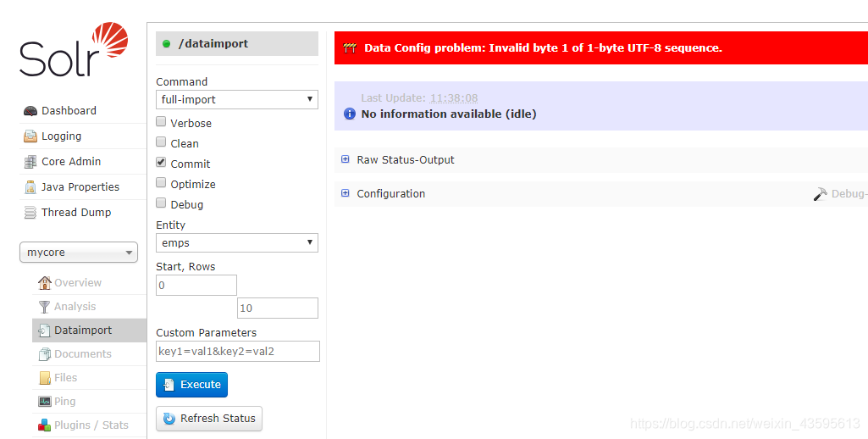Toggle the Debug checkbox
This screenshot has height=439, width=868.
[x=161, y=203]
